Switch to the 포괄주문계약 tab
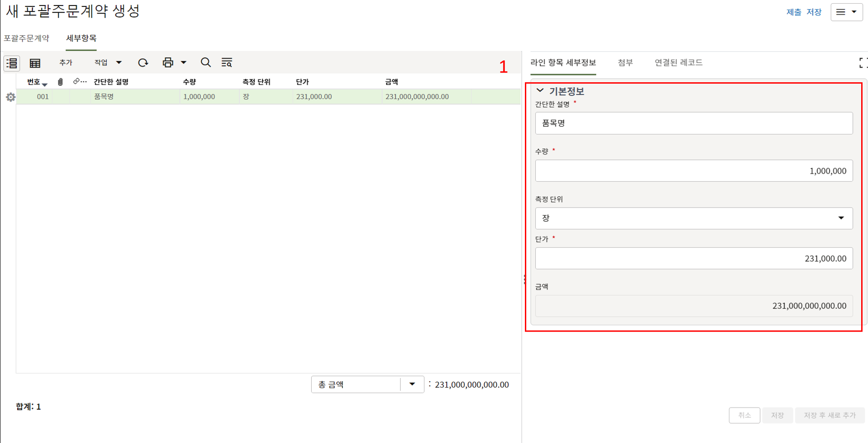This screenshot has height=443, width=868. pos(26,38)
